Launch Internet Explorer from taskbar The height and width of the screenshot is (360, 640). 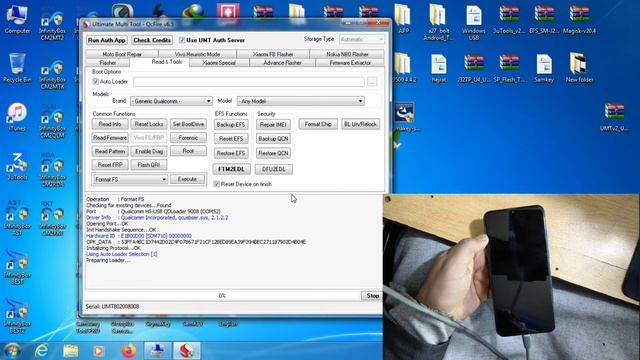(x=41, y=351)
